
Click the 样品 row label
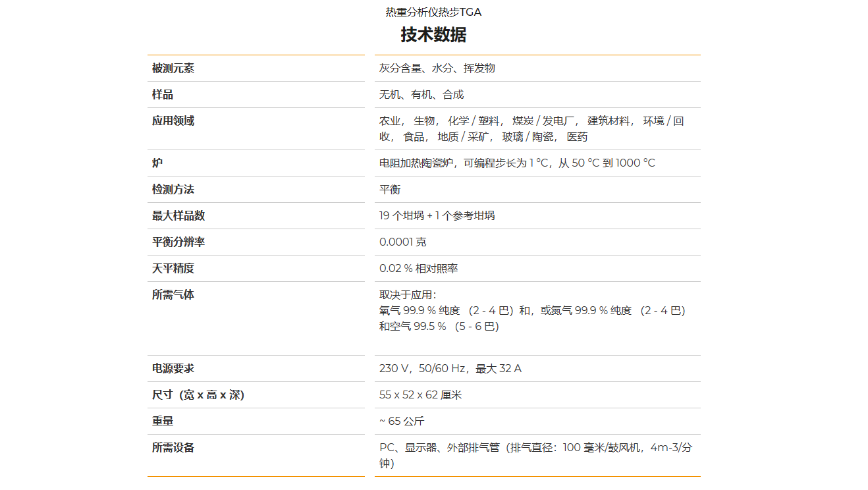[163, 95]
